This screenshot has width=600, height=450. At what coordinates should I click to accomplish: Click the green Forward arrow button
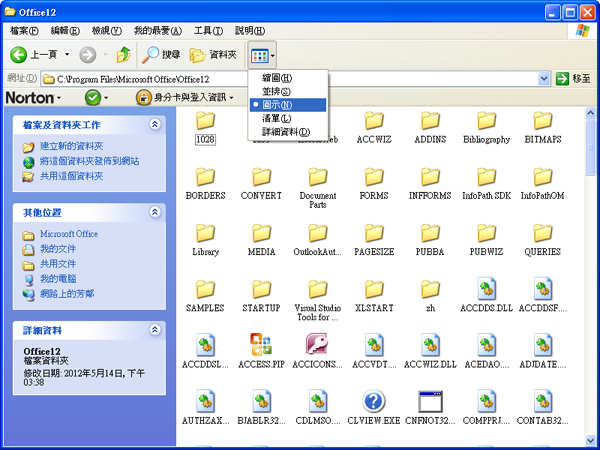tap(88, 55)
